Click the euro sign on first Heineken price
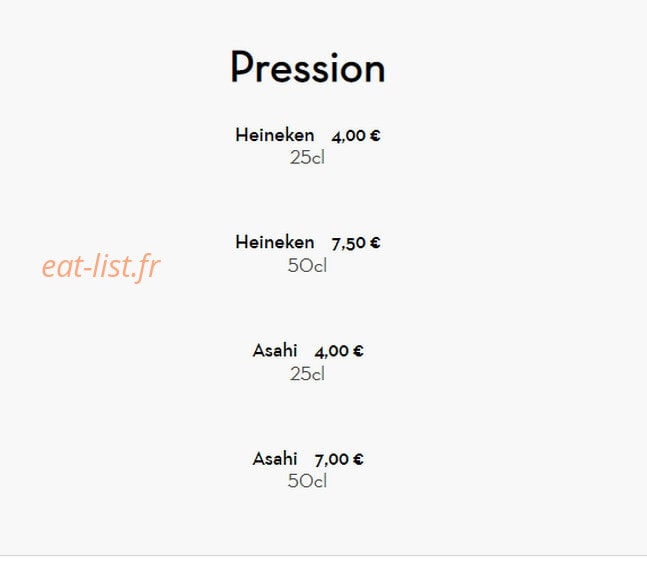 point(375,135)
